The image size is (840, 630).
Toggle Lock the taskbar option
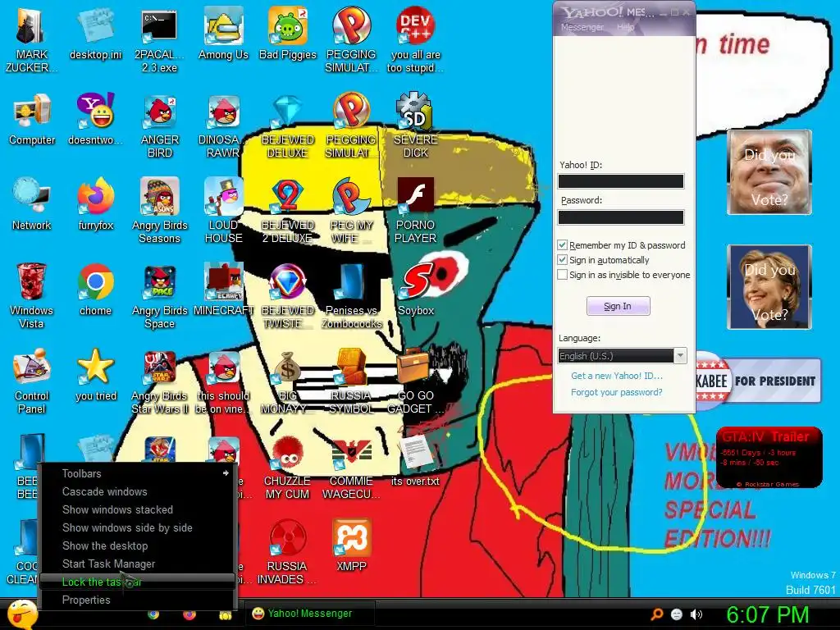[138, 582]
